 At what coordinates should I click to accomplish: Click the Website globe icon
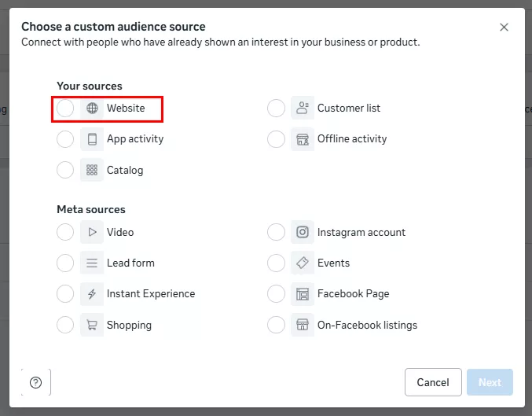click(92, 109)
